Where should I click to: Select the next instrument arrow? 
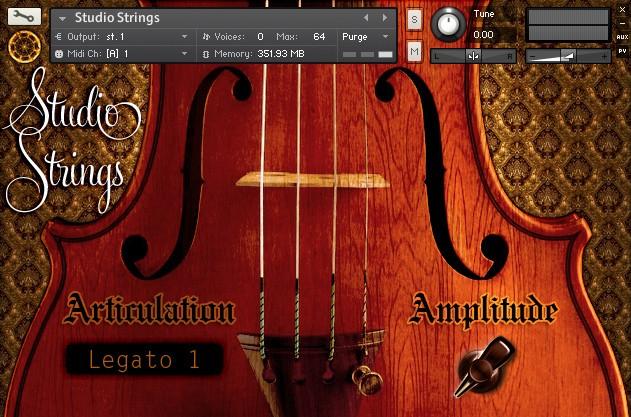tap(385, 18)
